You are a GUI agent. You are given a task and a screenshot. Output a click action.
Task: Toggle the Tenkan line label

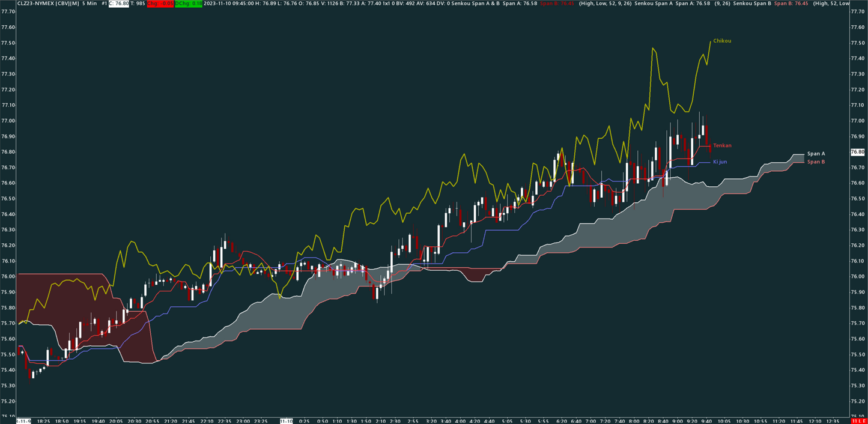coord(722,145)
